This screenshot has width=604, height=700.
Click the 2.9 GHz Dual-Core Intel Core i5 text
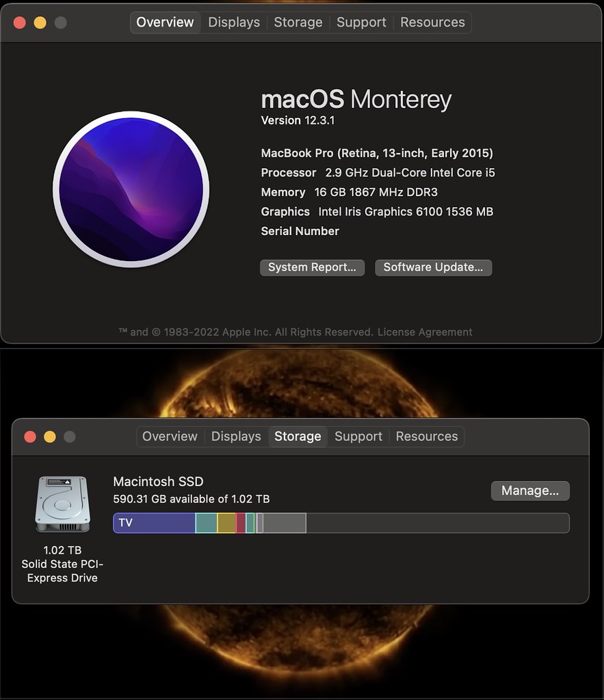click(x=410, y=173)
